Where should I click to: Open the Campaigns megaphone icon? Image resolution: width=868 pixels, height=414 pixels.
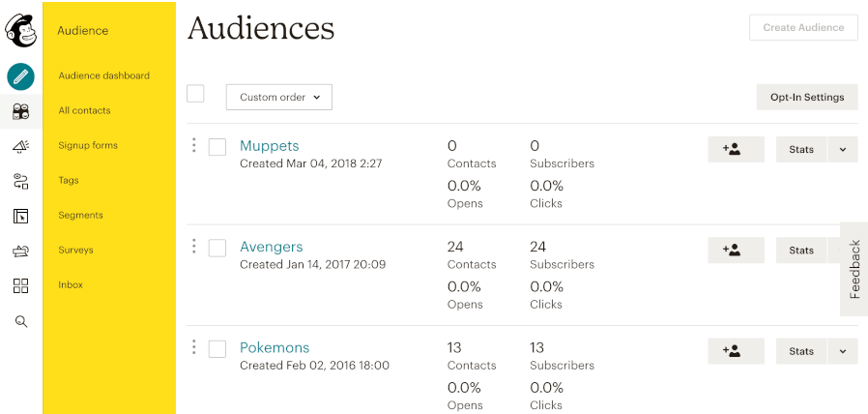pyautogui.click(x=21, y=146)
